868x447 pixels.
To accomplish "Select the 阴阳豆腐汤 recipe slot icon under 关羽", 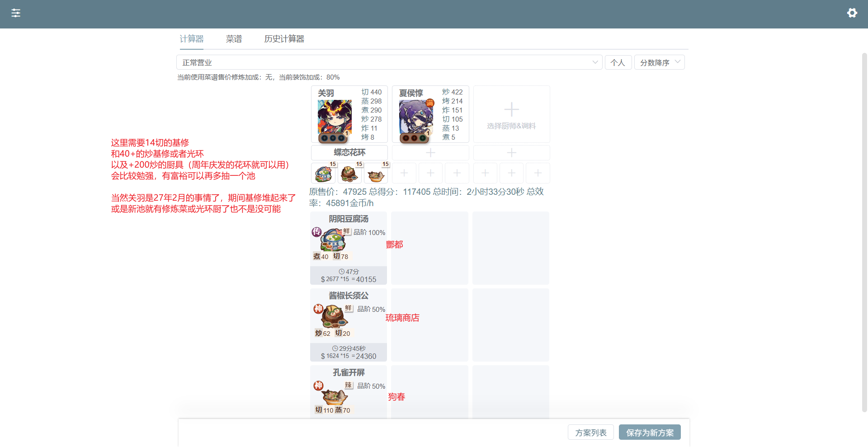I will click(323, 173).
